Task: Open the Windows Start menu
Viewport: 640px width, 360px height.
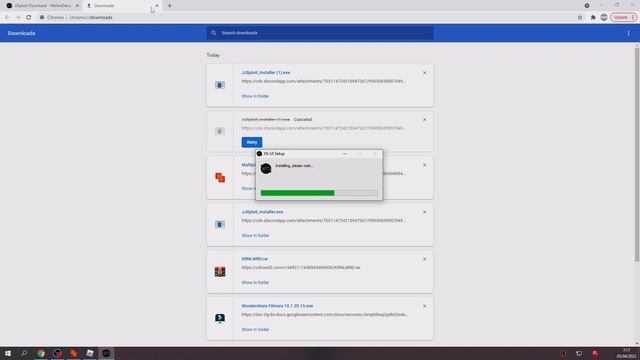Action: coord(8,353)
